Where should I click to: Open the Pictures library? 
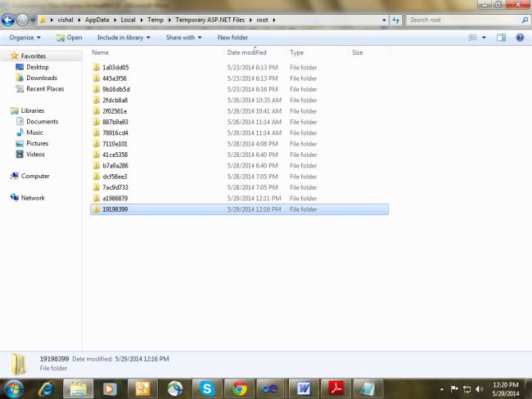tap(38, 143)
